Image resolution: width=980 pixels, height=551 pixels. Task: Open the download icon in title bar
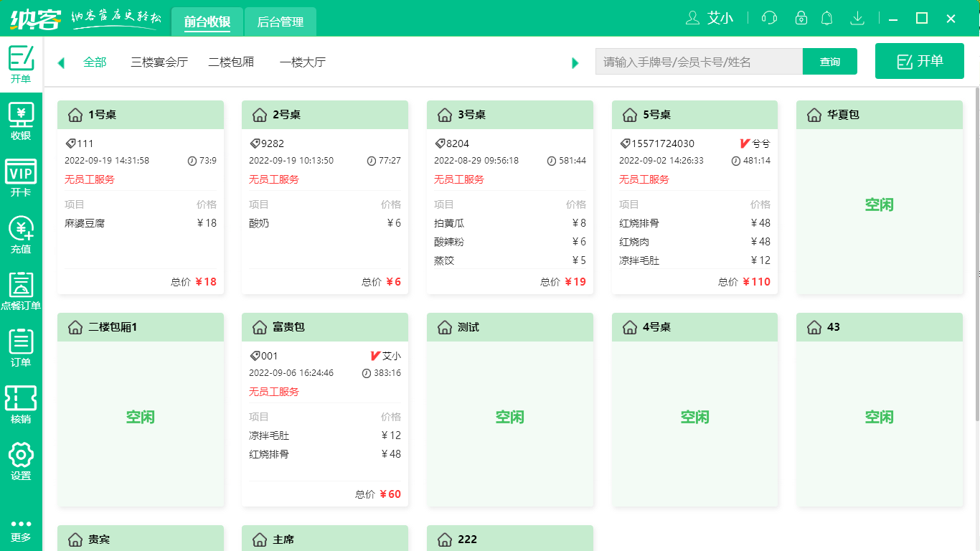(857, 18)
